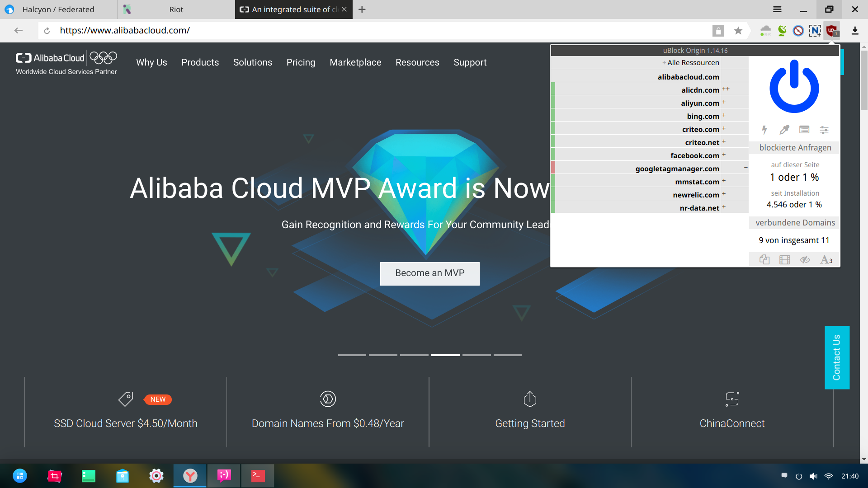The image size is (868, 488).
Task: Switch to Halcyon / Federated tab
Action: [x=58, y=9]
